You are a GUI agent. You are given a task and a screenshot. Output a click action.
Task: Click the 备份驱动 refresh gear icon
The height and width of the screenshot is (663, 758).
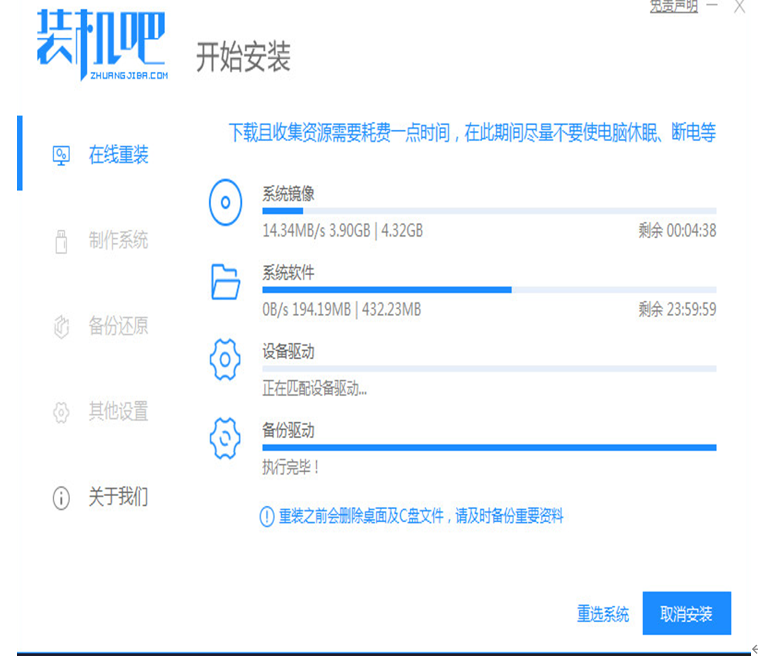pos(226,439)
